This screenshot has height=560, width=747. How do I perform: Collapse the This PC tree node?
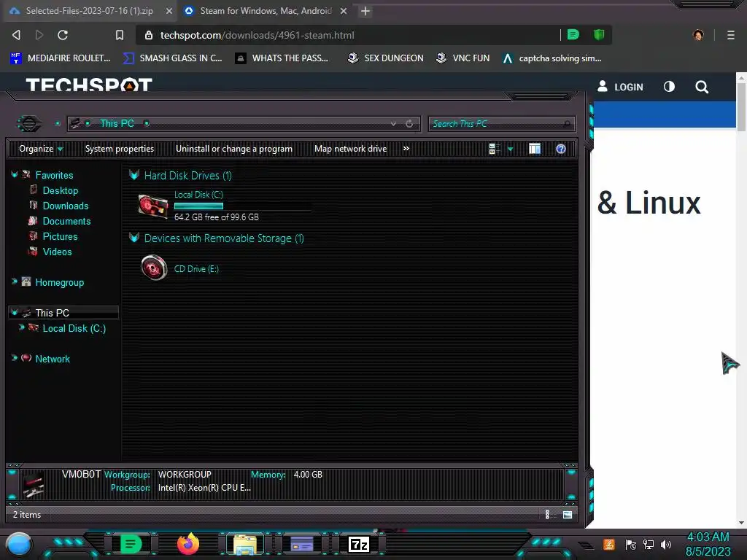click(15, 312)
